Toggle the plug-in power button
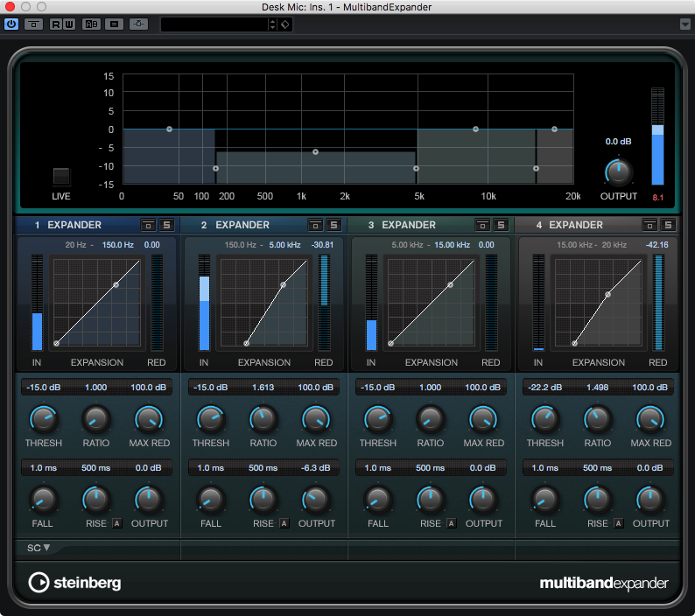Image resolution: width=695 pixels, height=616 pixels. click(x=11, y=24)
